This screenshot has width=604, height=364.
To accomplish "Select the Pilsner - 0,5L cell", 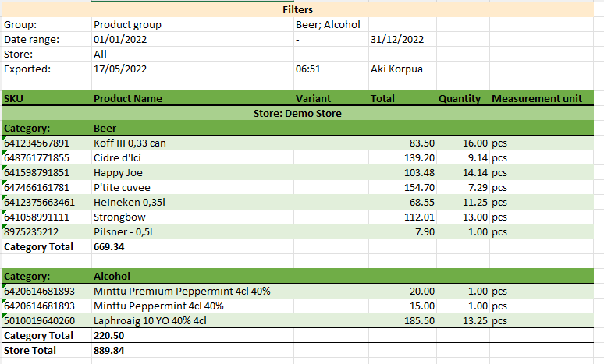I will click(125, 232).
